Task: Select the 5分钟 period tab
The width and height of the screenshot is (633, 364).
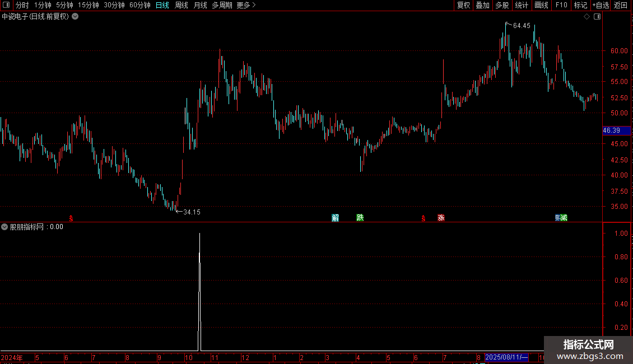Action: [x=64, y=5]
